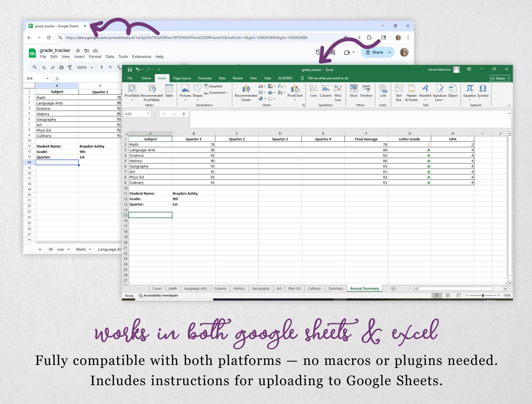Open Excel Name Box dropdown

tap(148, 114)
